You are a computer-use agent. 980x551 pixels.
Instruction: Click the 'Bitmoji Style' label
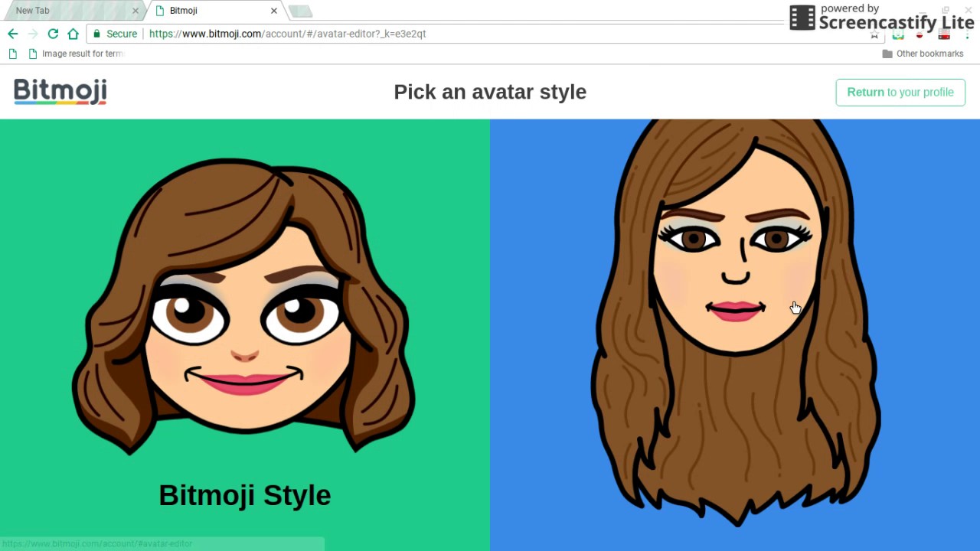coord(245,495)
